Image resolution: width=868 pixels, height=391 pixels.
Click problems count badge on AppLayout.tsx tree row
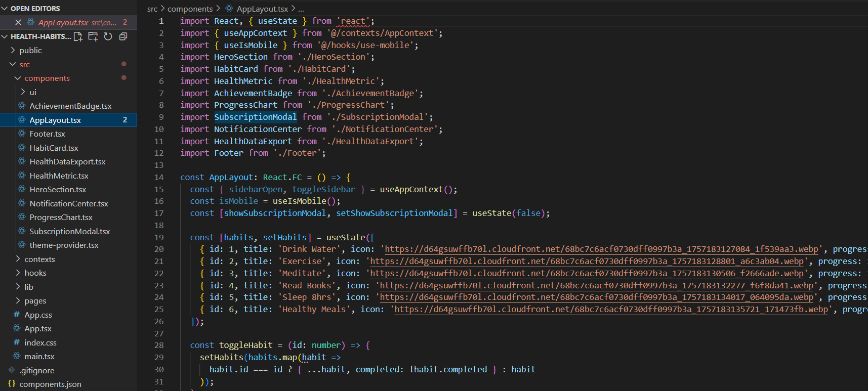click(x=125, y=120)
